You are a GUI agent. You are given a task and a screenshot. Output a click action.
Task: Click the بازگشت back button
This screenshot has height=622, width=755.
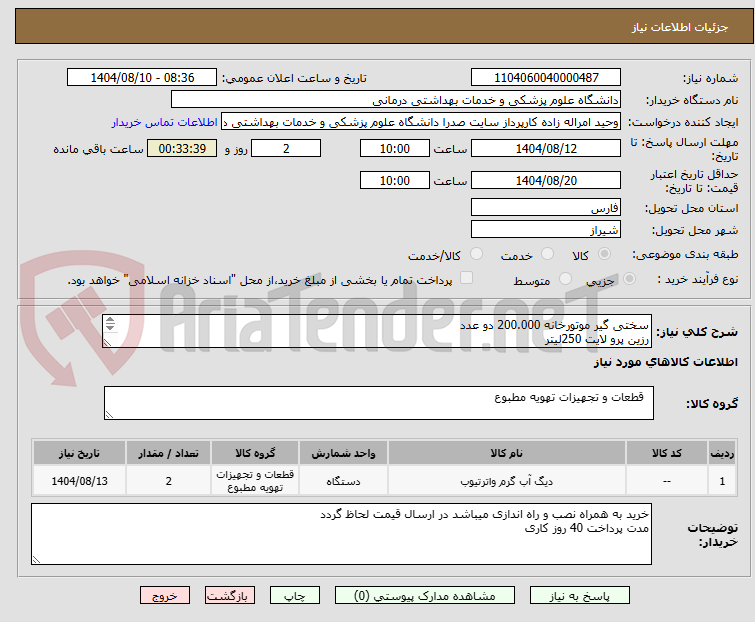pyautogui.click(x=229, y=596)
